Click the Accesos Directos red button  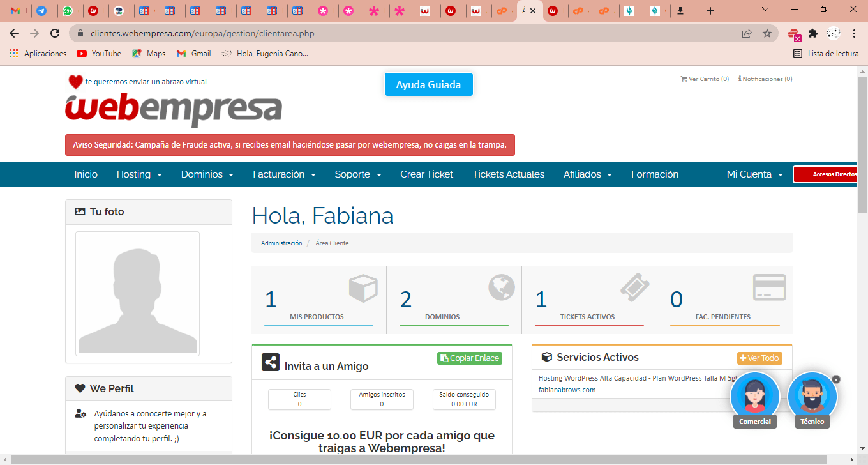click(826, 174)
